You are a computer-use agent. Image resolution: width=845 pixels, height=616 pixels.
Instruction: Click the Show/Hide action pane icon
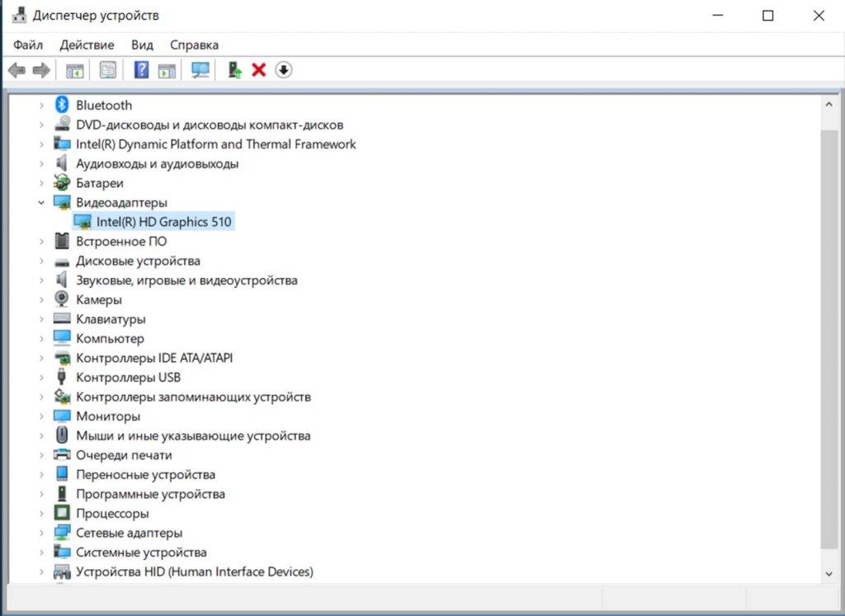point(167,70)
